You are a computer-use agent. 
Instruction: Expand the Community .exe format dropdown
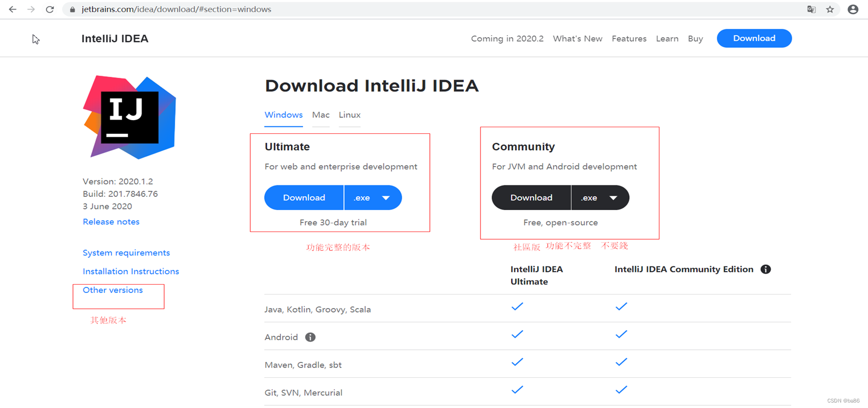click(x=601, y=197)
